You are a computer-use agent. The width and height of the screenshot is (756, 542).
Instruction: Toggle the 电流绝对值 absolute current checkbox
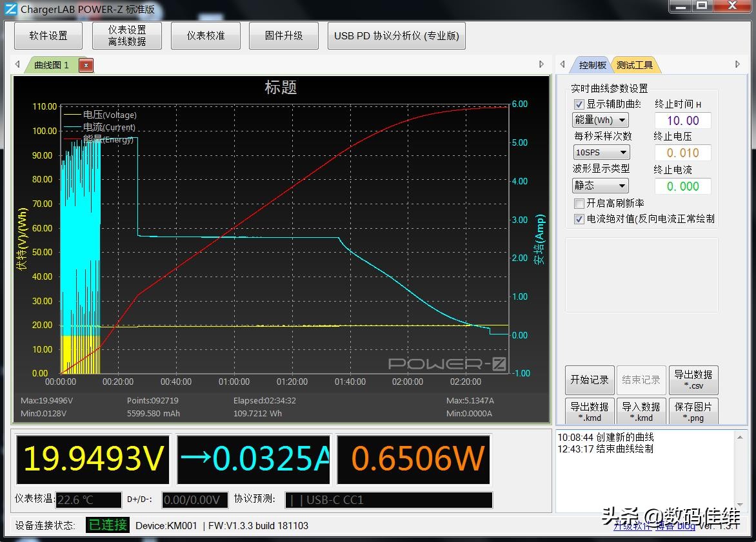579,218
